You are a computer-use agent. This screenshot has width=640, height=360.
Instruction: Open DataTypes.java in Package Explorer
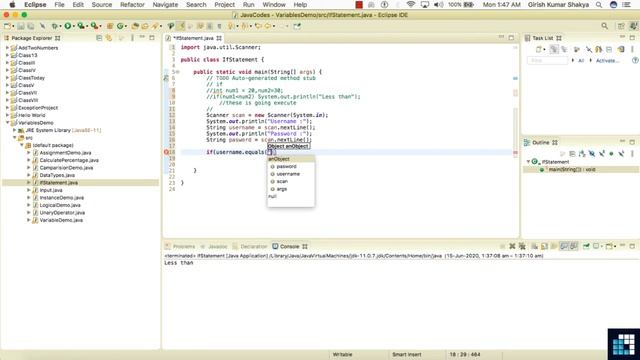tap(57, 175)
